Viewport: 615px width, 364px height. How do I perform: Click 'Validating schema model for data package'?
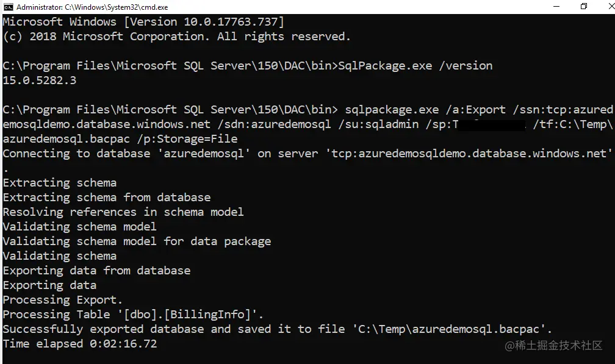click(137, 241)
